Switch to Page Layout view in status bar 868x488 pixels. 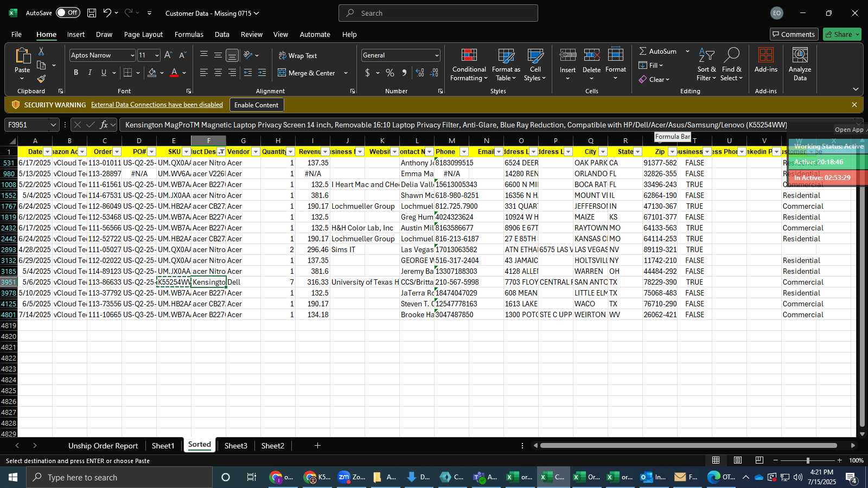(x=738, y=460)
